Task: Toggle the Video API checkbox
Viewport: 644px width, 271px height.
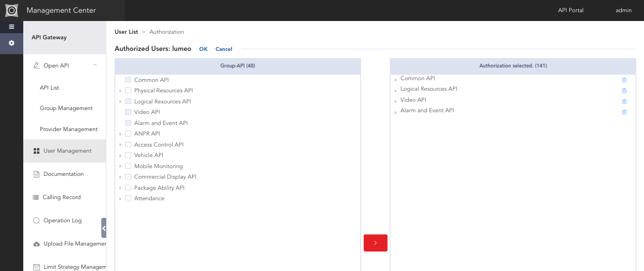Action: pos(128,112)
